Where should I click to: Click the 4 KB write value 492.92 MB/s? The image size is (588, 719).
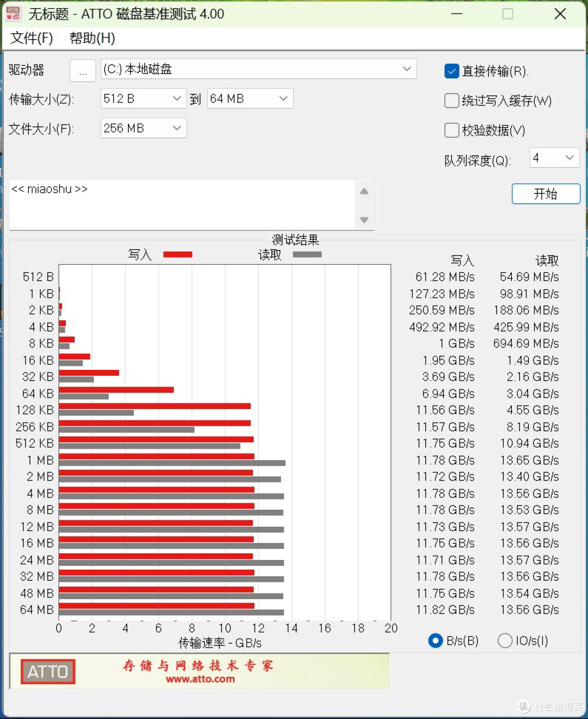(x=442, y=327)
